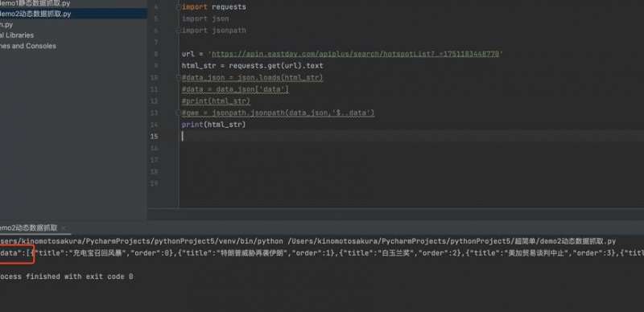Click the 'import jsonpath' statement

pos(214,31)
